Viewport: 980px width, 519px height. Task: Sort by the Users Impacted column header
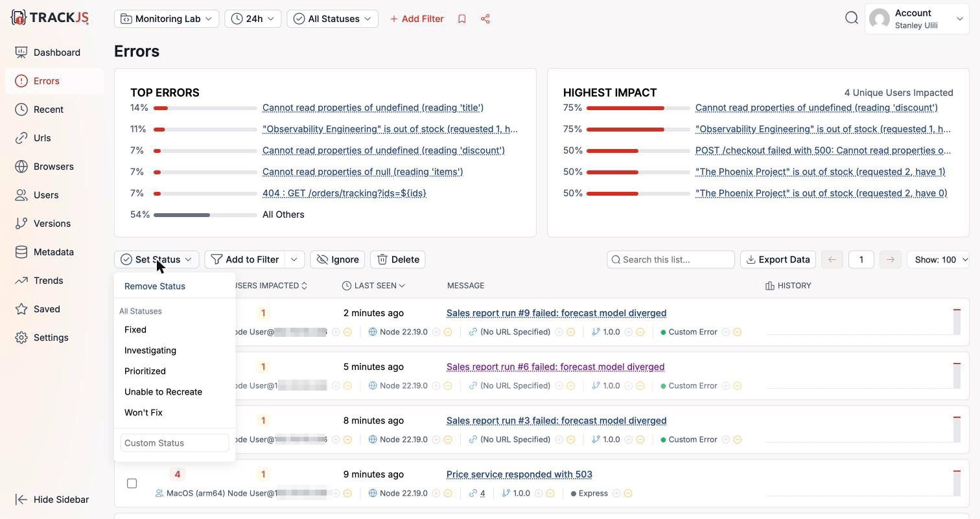pos(269,286)
